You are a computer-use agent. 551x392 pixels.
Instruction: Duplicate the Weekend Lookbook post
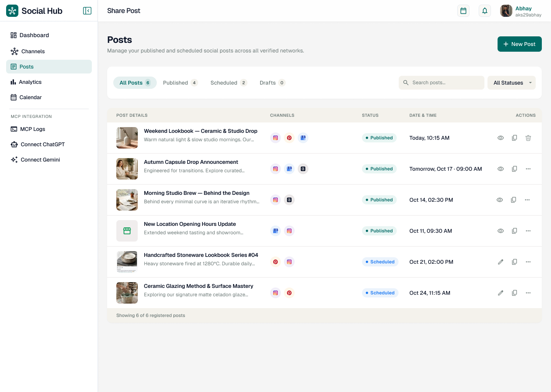coord(514,138)
